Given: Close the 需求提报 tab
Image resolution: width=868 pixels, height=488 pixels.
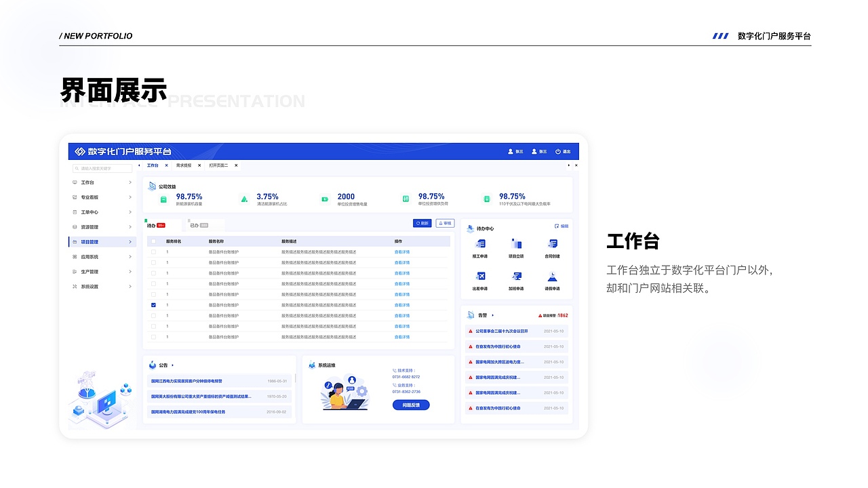Looking at the screenshot, I should pyautogui.click(x=200, y=165).
